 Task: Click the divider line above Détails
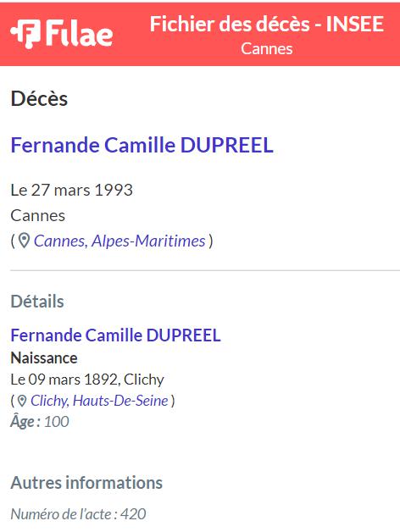205,271
